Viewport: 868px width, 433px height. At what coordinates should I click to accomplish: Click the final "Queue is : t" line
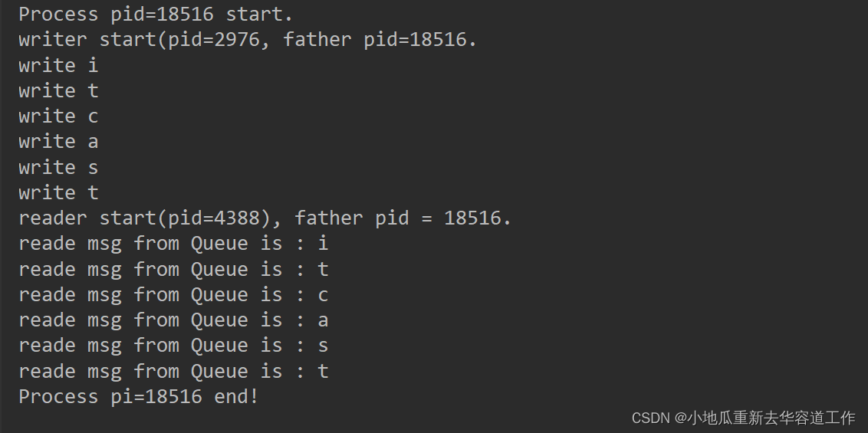[x=173, y=371]
